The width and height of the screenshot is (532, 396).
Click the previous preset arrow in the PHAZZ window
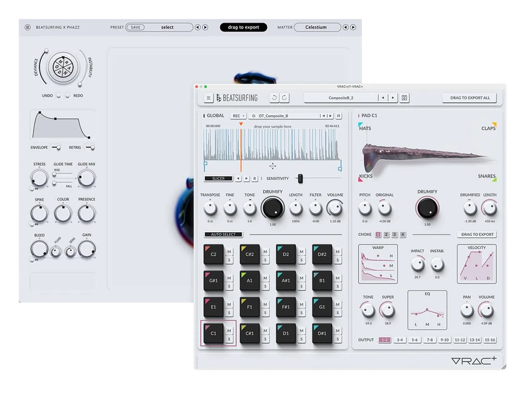tap(198, 27)
